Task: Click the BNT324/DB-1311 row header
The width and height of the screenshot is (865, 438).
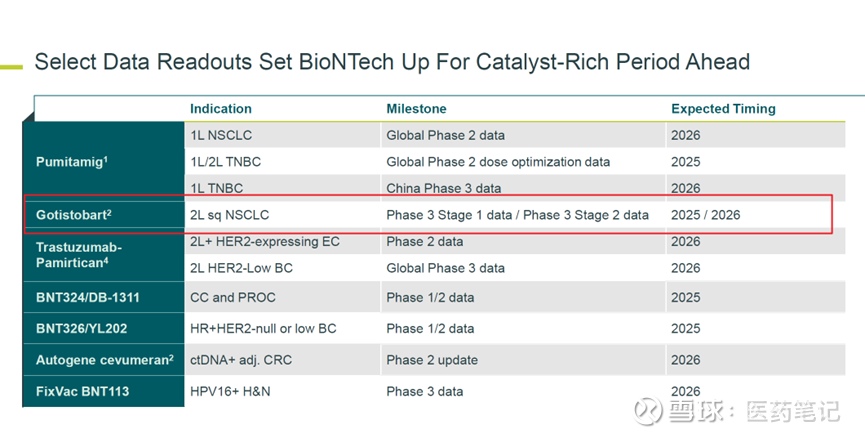Action: (88, 297)
